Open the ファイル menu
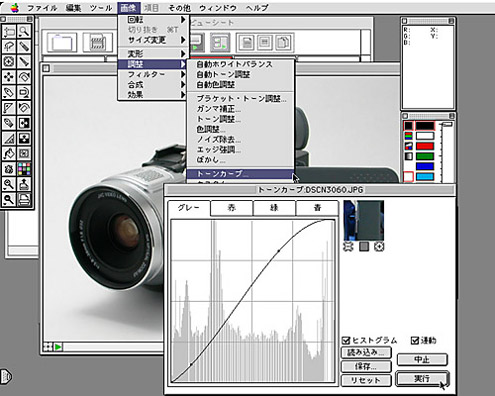This screenshot has width=495, height=396. coord(42,8)
